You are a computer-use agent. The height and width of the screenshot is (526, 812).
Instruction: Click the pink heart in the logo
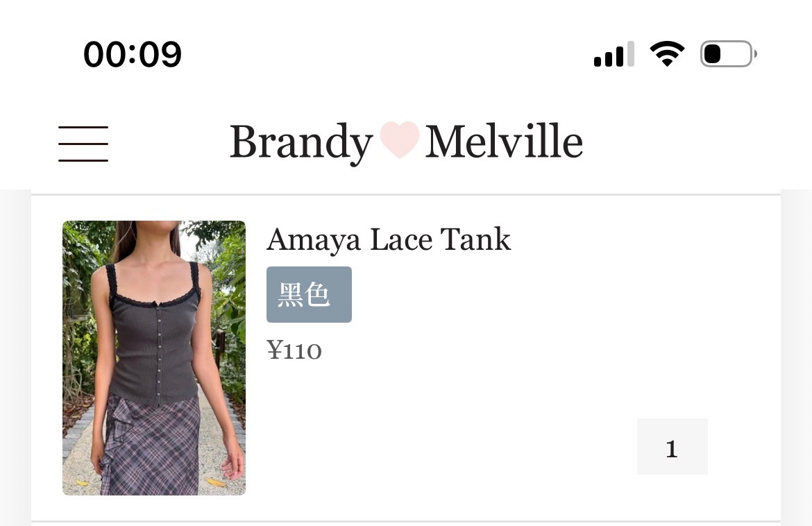(x=399, y=139)
